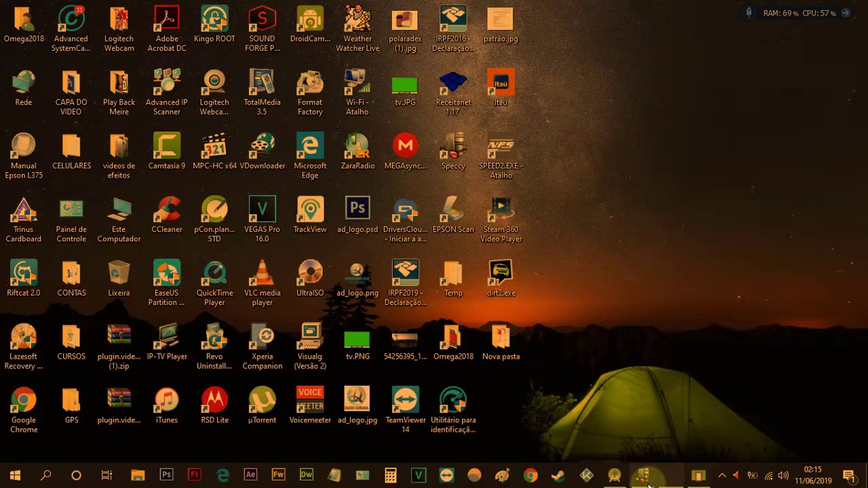The width and height of the screenshot is (868, 488).
Task: Select the Microsoft Edge desktop shortcut
Action: point(310,156)
